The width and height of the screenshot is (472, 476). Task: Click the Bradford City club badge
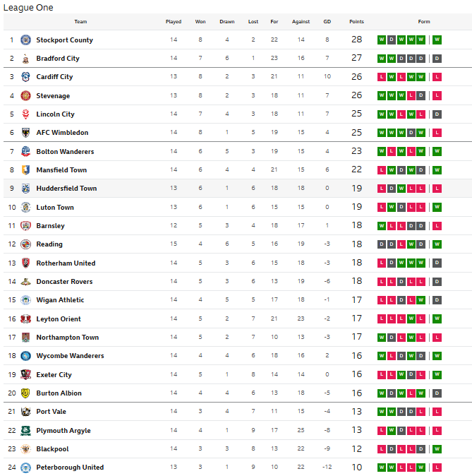[x=26, y=59]
